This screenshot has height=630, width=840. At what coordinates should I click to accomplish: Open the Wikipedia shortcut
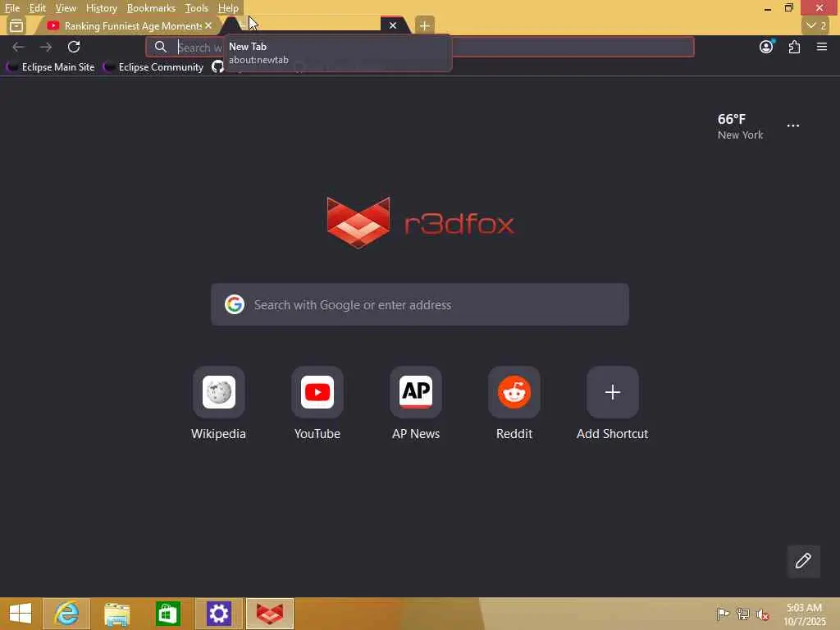(218, 404)
